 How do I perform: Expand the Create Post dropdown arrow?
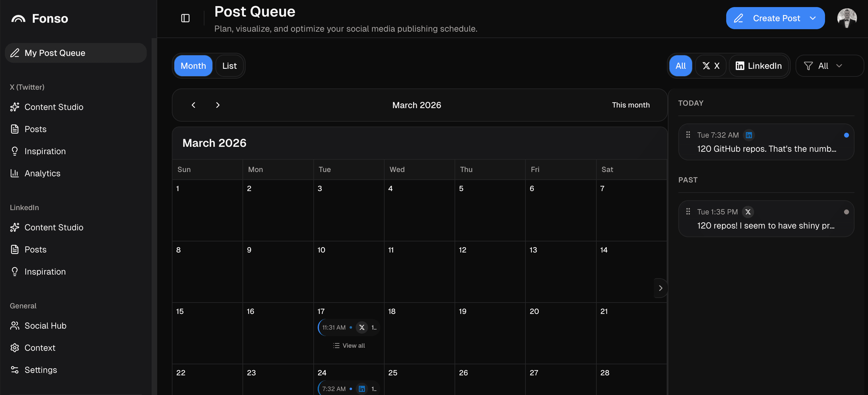pyautogui.click(x=813, y=18)
